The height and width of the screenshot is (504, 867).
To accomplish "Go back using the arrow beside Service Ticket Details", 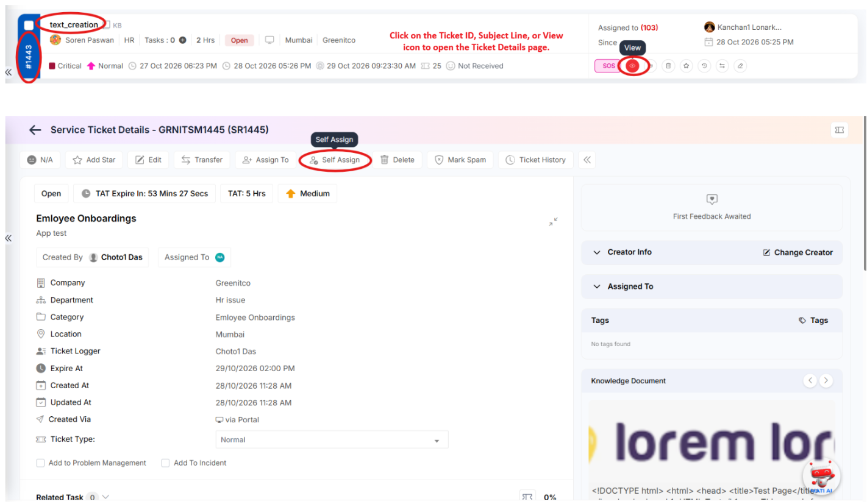I will tap(35, 130).
